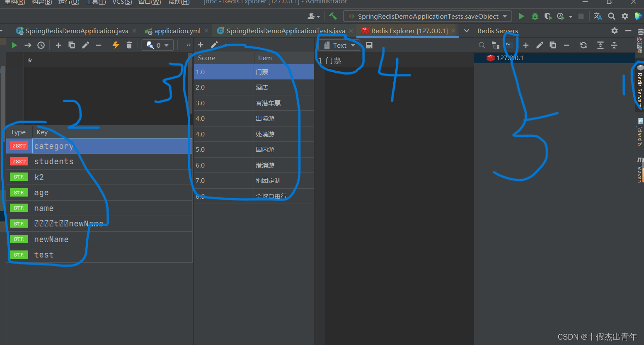
Task: Search servers with the Redis Servers magnifier icon
Action: coord(482,45)
